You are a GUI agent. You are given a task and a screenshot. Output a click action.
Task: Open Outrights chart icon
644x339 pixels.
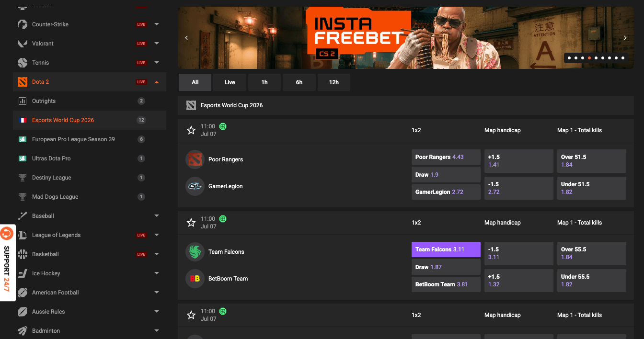23,101
